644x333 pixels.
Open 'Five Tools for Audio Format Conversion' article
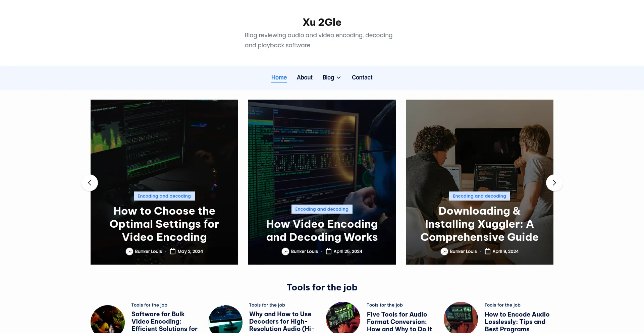[399, 322]
